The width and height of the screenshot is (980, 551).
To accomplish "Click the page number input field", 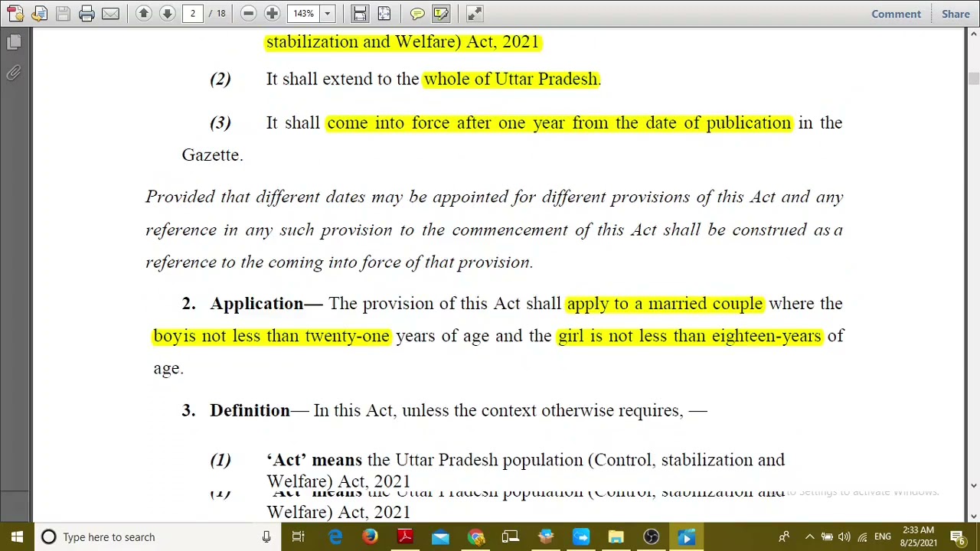I will click(x=193, y=14).
